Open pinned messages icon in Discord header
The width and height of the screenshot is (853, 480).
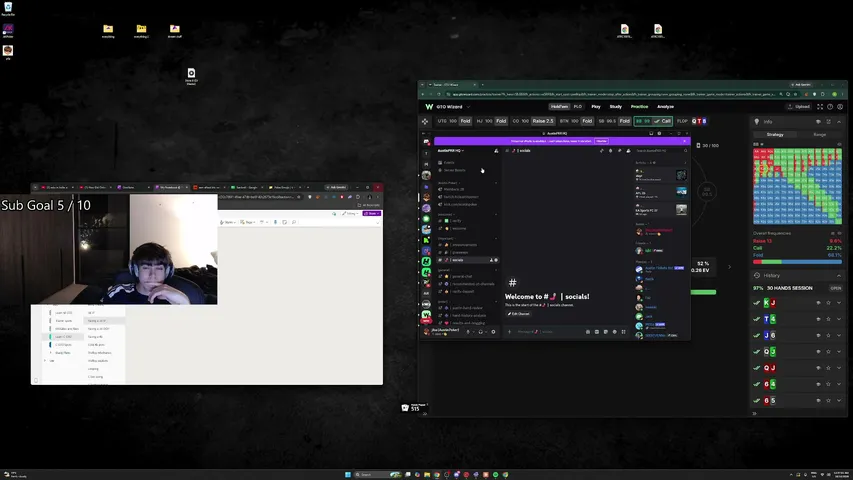619,151
